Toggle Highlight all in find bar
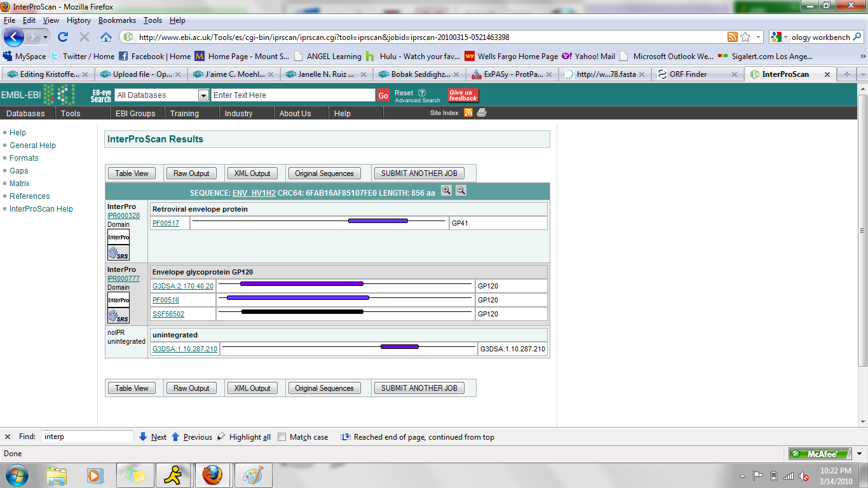 tap(245, 437)
